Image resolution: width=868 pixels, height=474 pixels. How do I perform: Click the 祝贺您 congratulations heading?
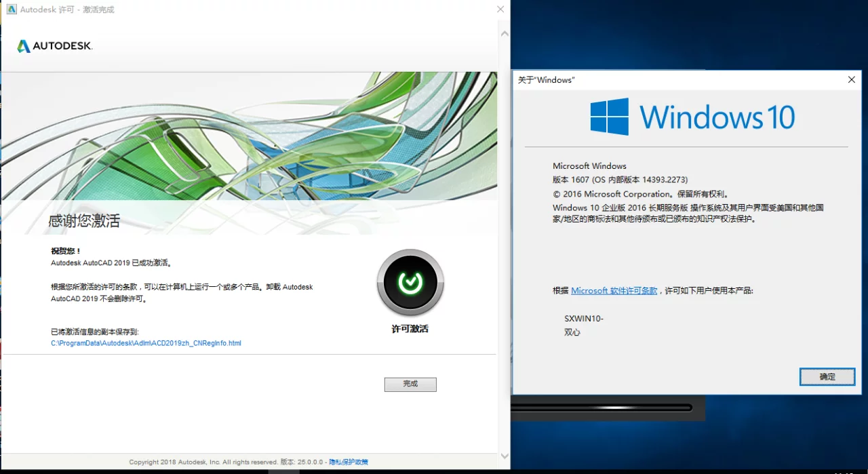64,250
